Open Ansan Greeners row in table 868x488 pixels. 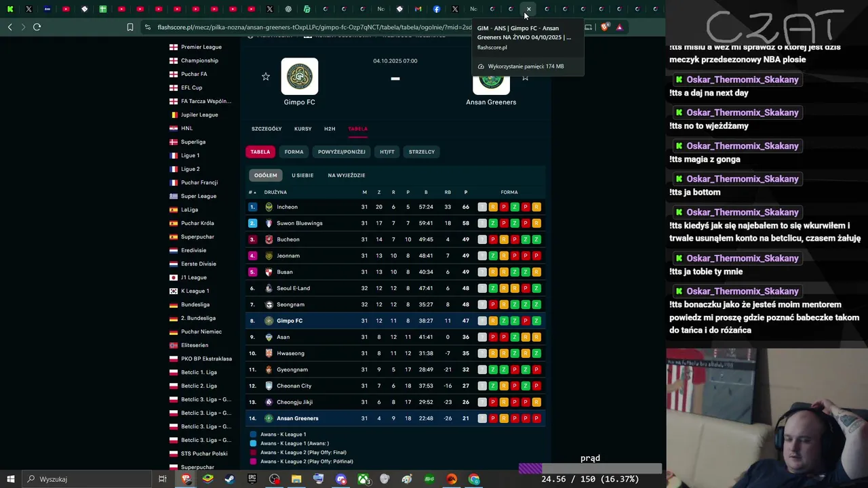pyautogui.click(x=395, y=418)
